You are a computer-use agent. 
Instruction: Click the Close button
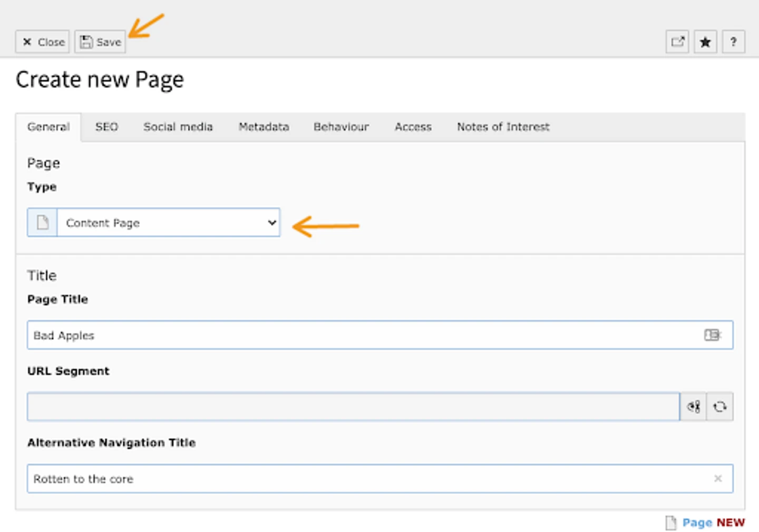tap(43, 42)
